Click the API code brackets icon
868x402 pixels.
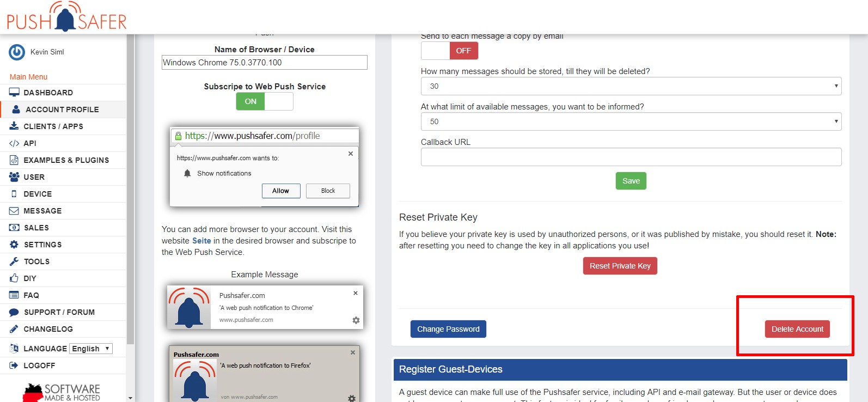[x=14, y=143]
